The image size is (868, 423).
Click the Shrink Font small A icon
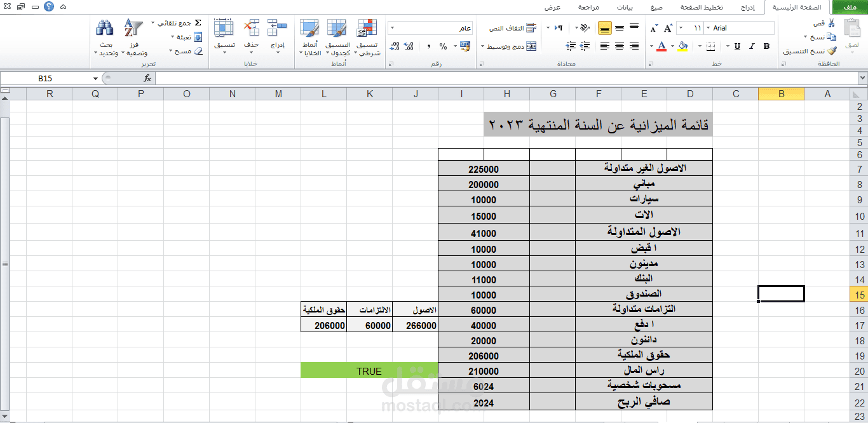tap(654, 29)
